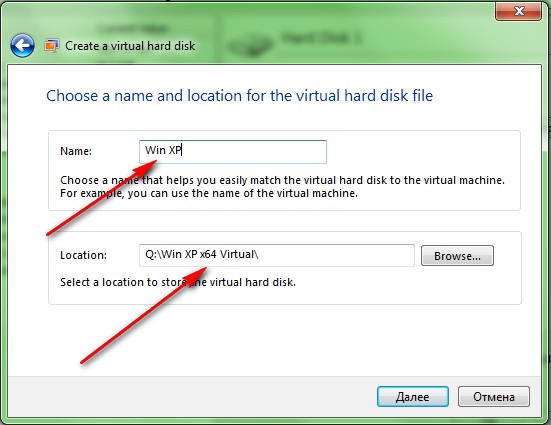This screenshot has width=551, height=425.
Task: Click the 'Create a virtual hard disk' title
Action: pos(130,46)
